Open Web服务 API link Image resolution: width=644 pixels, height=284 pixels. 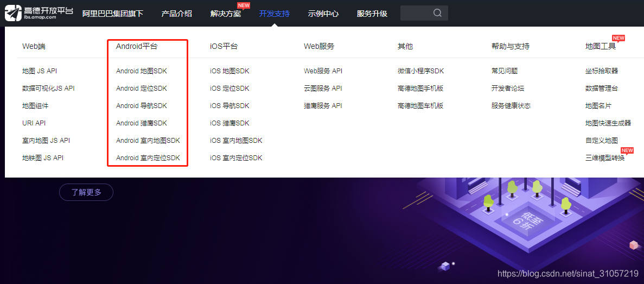[323, 71]
